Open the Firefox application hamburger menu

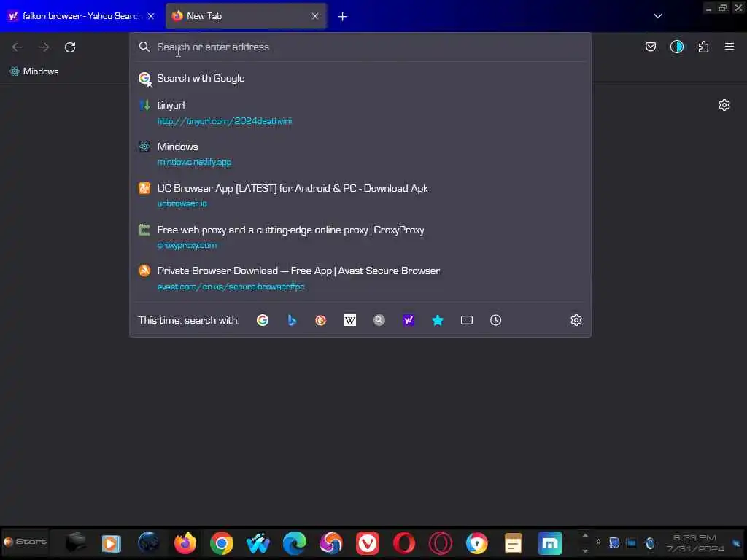(729, 47)
